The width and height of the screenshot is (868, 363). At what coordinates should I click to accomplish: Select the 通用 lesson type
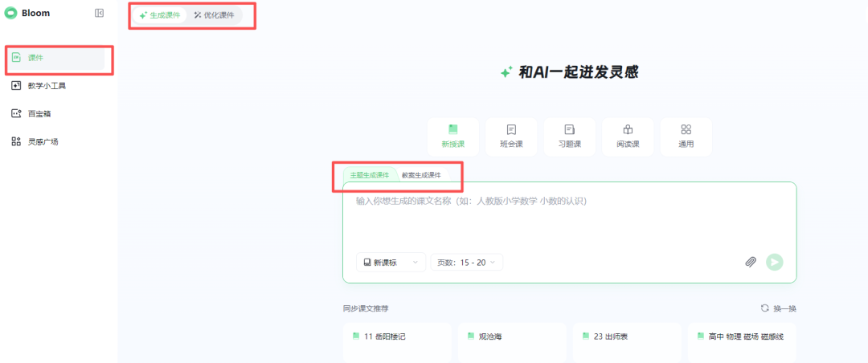(x=686, y=137)
